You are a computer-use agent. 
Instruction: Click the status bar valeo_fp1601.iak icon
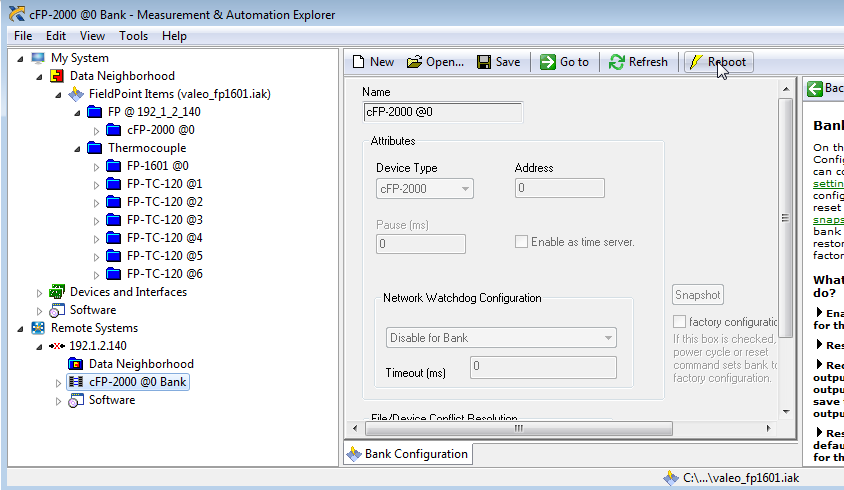click(x=671, y=478)
